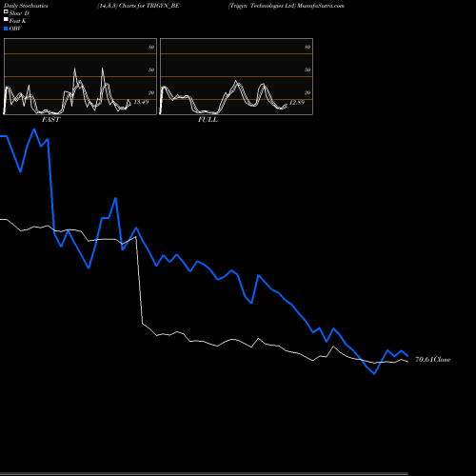Click the 13.49 value in FAST chart
The image size is (476, 476).
click(x=141, y=102)
